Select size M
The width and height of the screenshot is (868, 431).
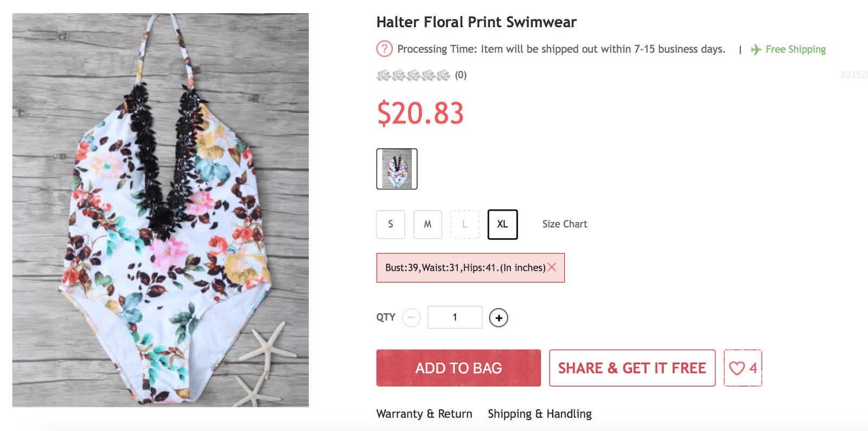[427, 224]
